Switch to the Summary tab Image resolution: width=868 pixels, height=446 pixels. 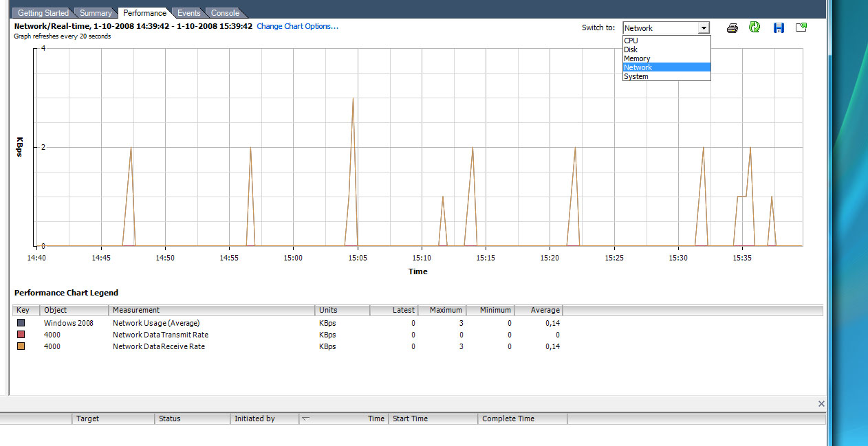[96, 13]
